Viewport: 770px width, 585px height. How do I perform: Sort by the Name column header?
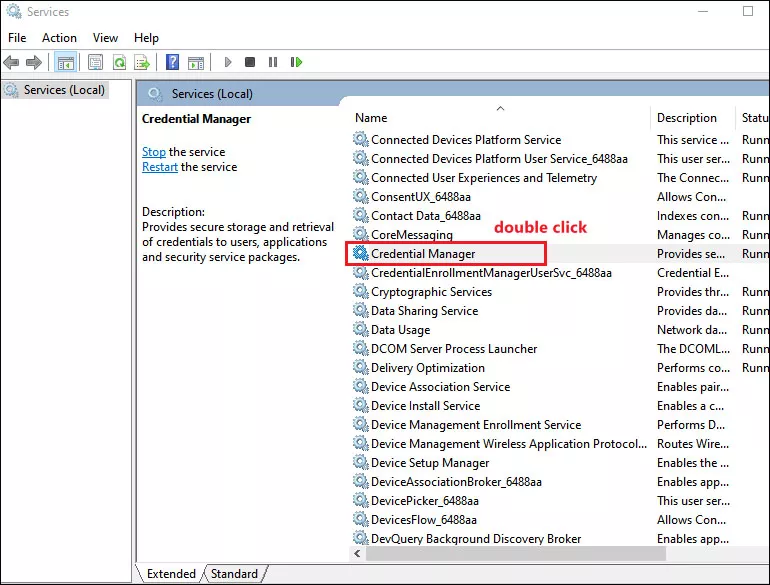click(x=371, y=118)
